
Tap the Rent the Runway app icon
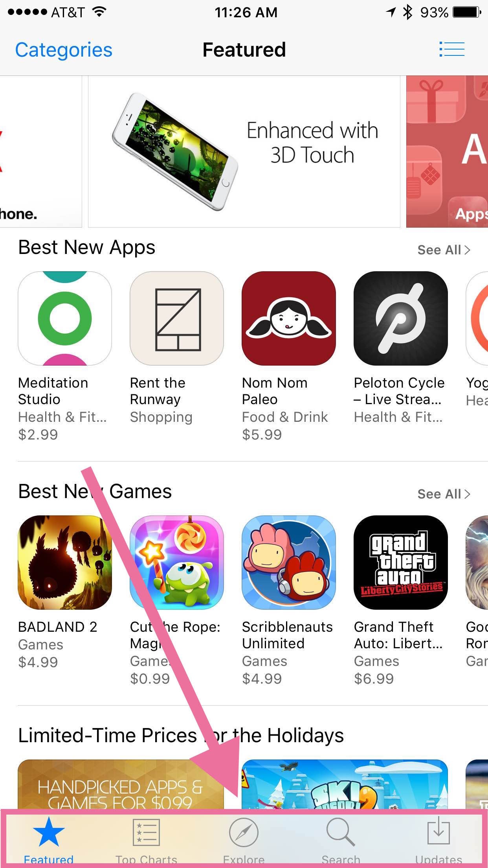177,318
